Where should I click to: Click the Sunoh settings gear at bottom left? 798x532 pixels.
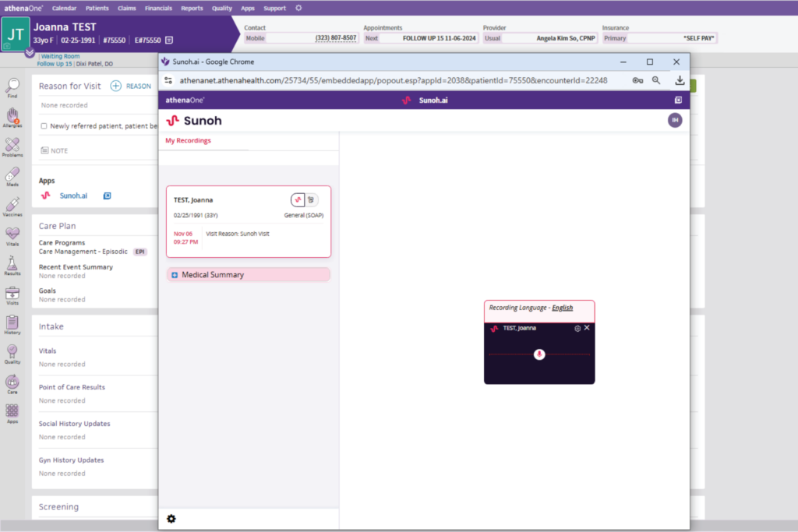pyautogui.click(x=171, y=519)
